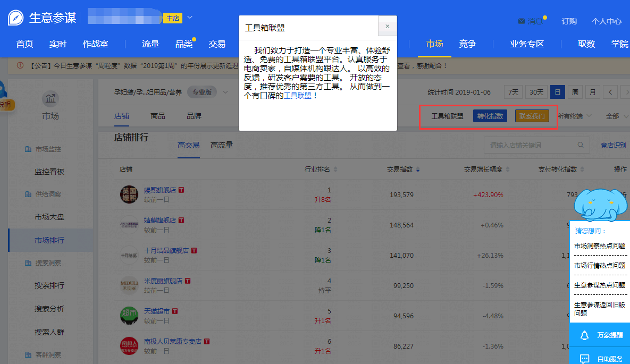Open the 流量 nav tab
The width and height of the screenshot is (630, 364).
click(x=150, y=44)
